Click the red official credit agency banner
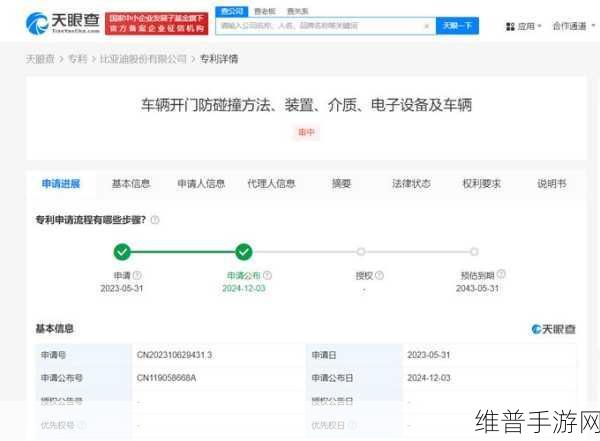The image size is (600, 441). click(x=157, y=23)
